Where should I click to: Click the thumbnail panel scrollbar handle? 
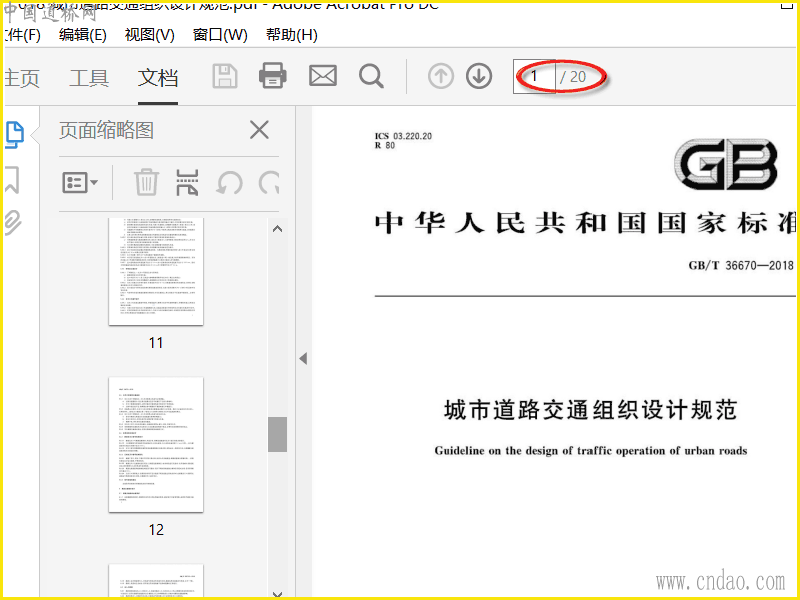[278, 434]
